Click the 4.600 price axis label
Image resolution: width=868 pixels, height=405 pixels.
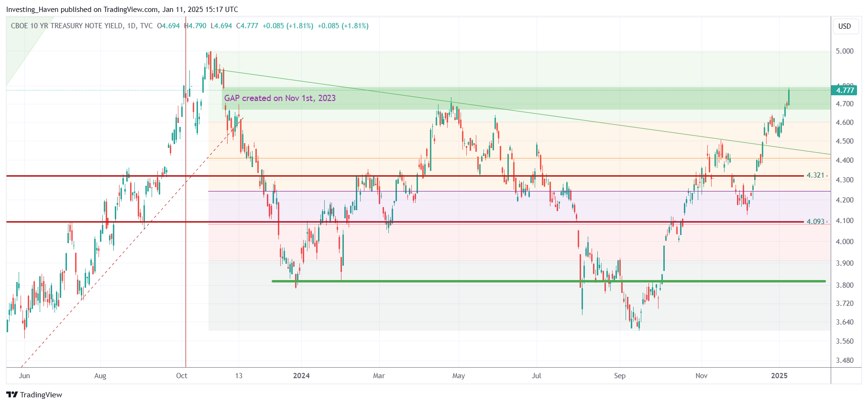pyautogui.click(x=845, y=123)
